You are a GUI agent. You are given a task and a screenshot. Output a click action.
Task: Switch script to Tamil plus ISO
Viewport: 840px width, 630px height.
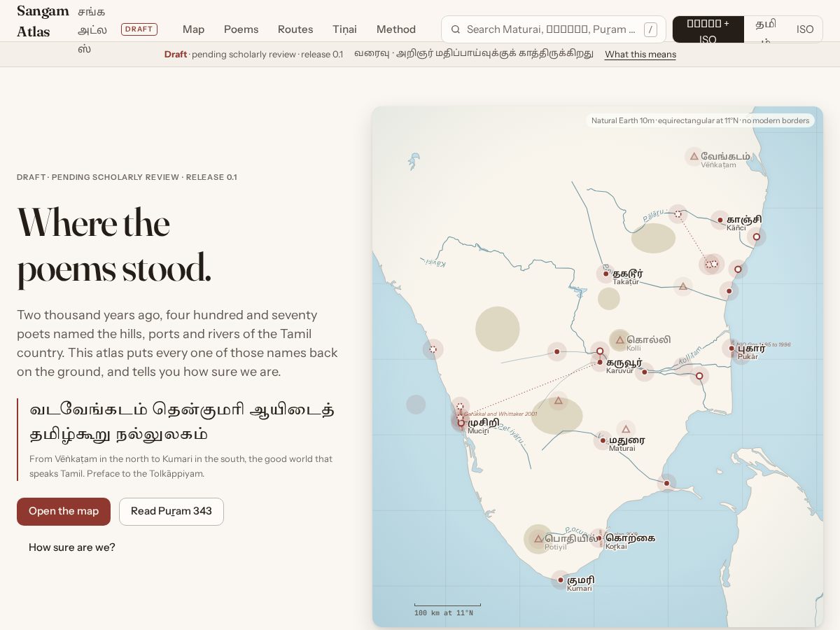click(x=708, y=29)
